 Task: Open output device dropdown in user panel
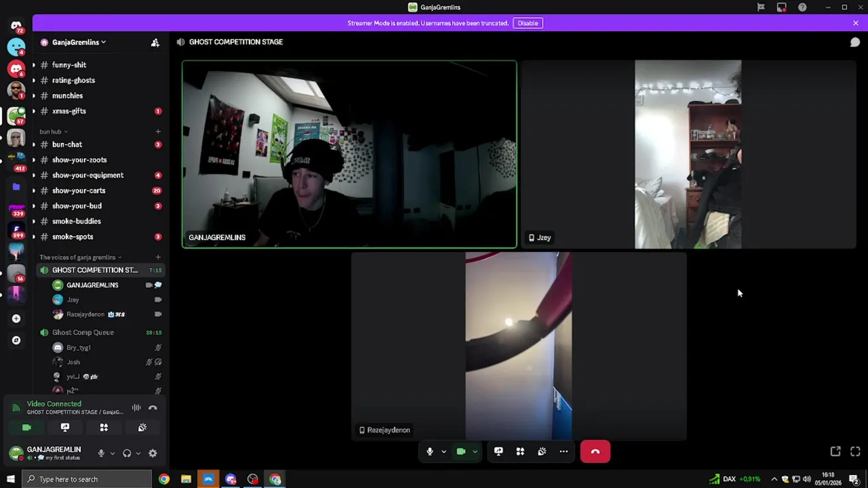click(138, 453)
